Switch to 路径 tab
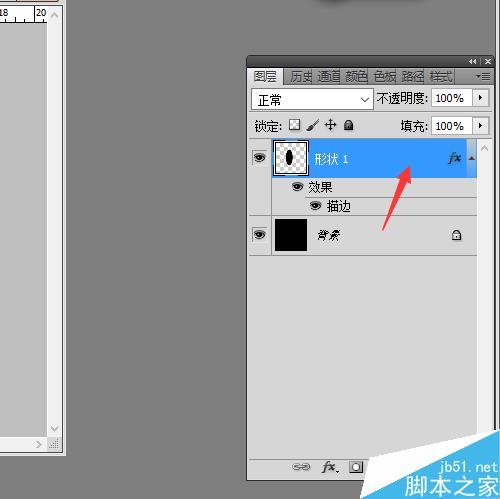 coord(412,77)
